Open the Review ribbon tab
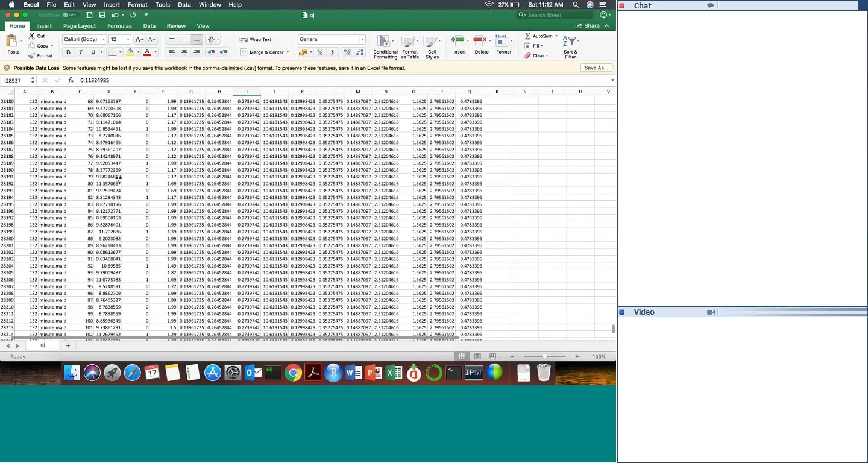The height and width of the screenshot is (463, 868). tap(176, 26)
